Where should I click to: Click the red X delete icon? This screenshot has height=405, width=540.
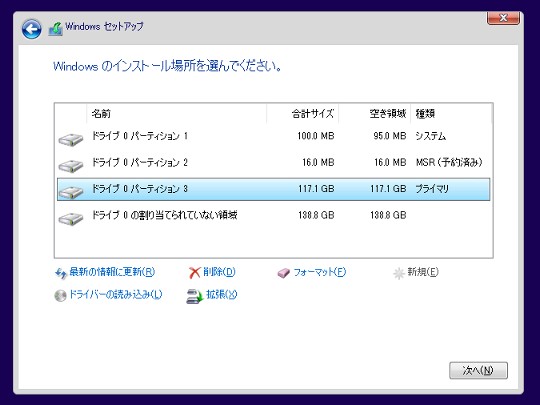pos(195,273)
